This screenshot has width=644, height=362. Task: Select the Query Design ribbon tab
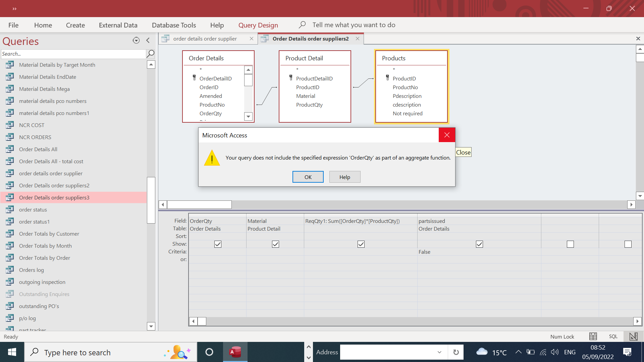pos(258,25)
